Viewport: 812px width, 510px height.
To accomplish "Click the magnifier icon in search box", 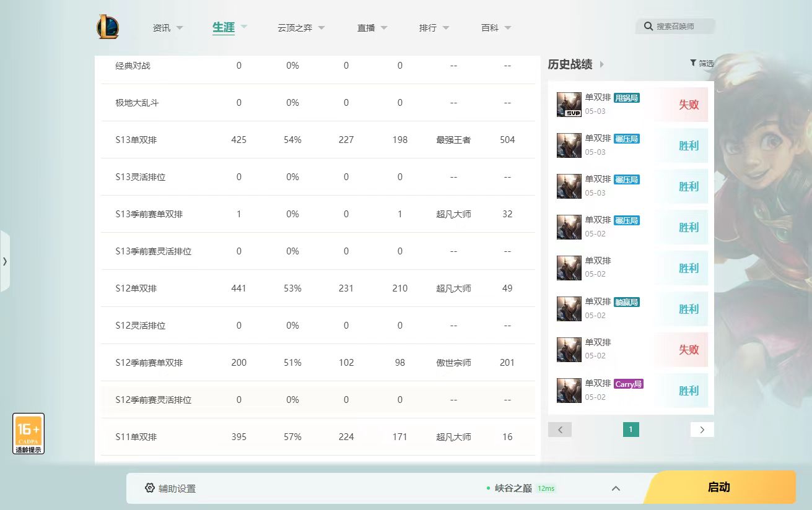I will click(x=648, y=27).
